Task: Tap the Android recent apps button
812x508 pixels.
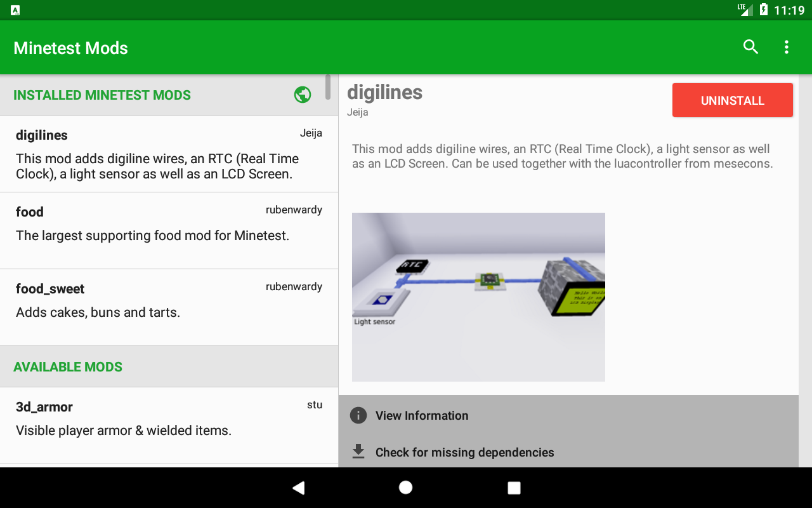Action: 514,488
